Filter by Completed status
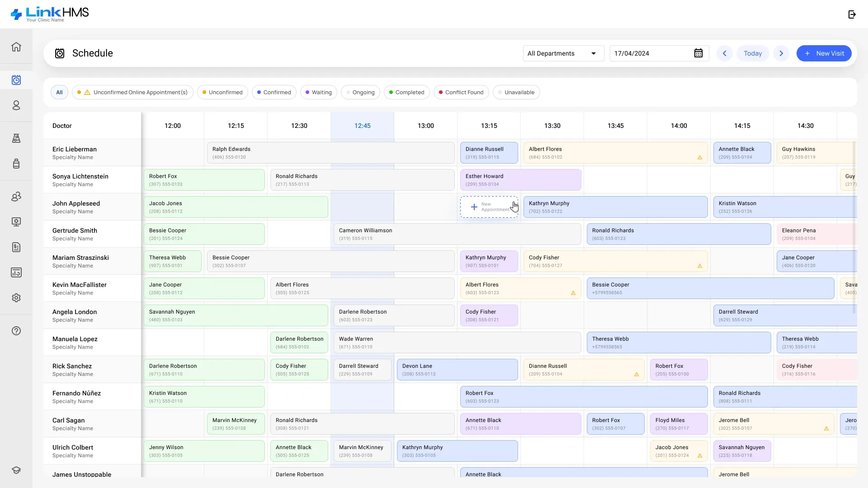 [407, 92]
